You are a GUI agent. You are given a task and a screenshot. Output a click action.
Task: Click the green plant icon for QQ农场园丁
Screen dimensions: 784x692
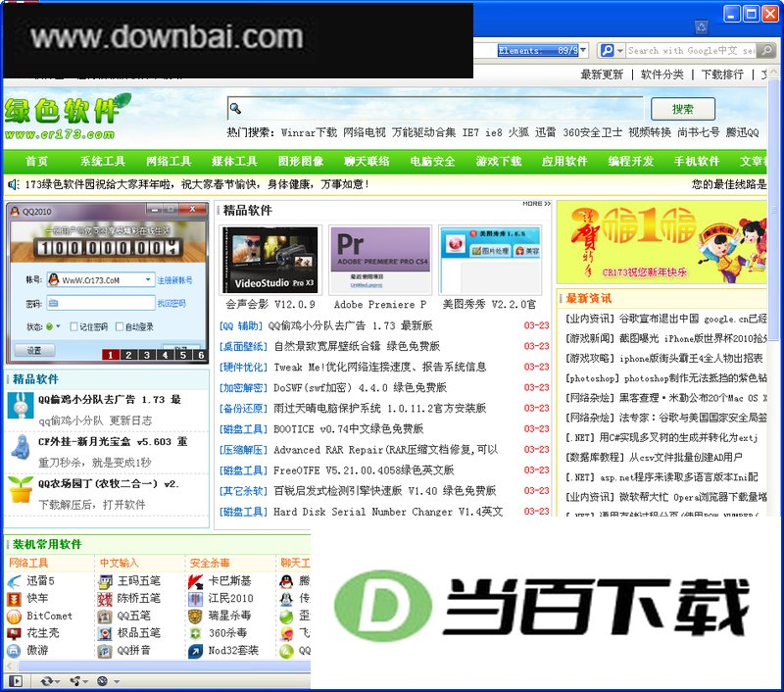pyautogui.click(x=21, y=489)
